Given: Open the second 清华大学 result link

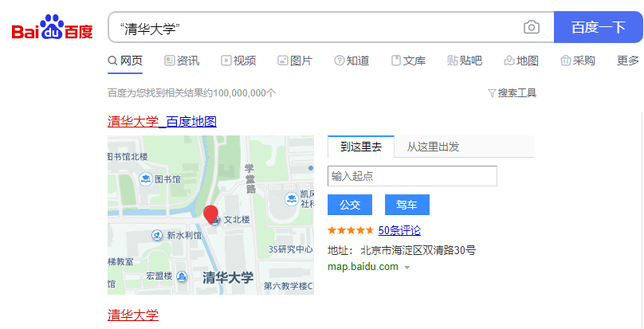Looking at the screenshot, I should click(133, 315).
